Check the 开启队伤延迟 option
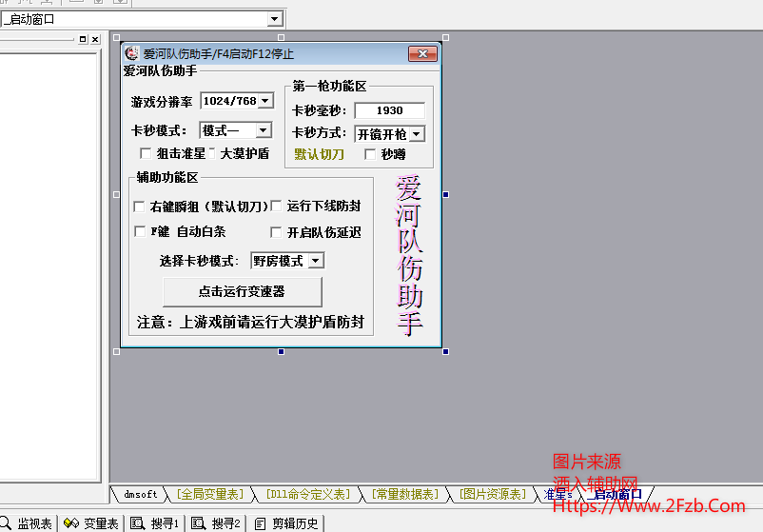 [x=277, y=232]
